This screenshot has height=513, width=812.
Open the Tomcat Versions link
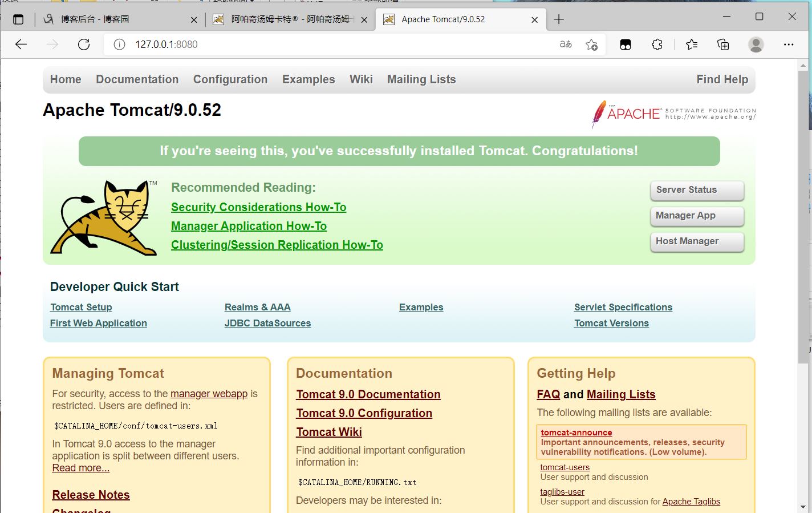point(611,323)
